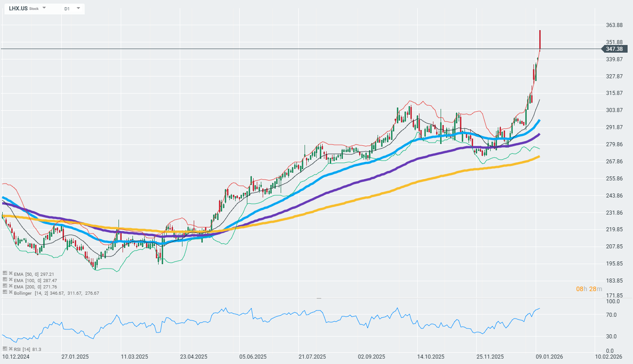633x364 pixels.
Task: Open settings icon for EMA 200 indicator
Action: pyautogui.click(x=5, y=286)
